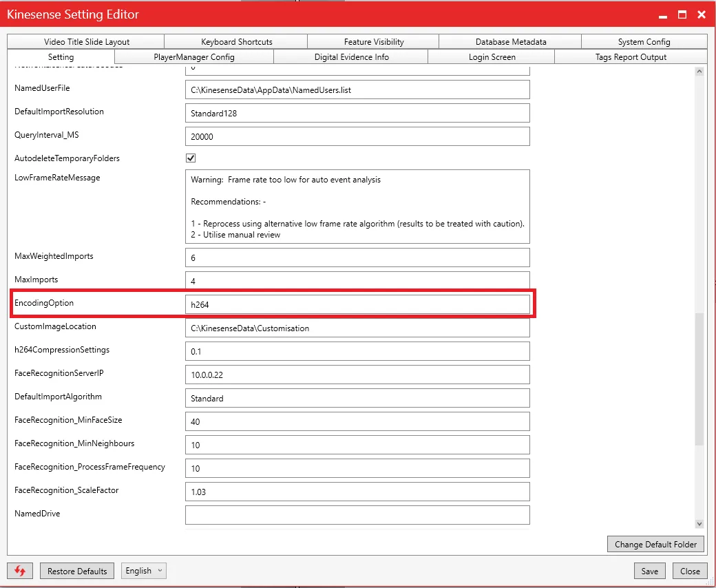Click the NamedDrive label

point(37,513)
